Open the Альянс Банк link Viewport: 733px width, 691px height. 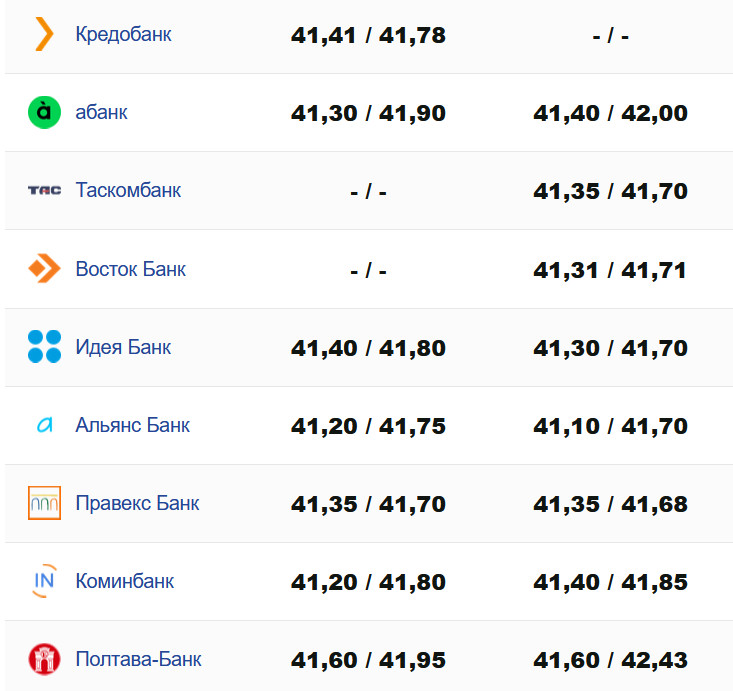tap(132, 425)
